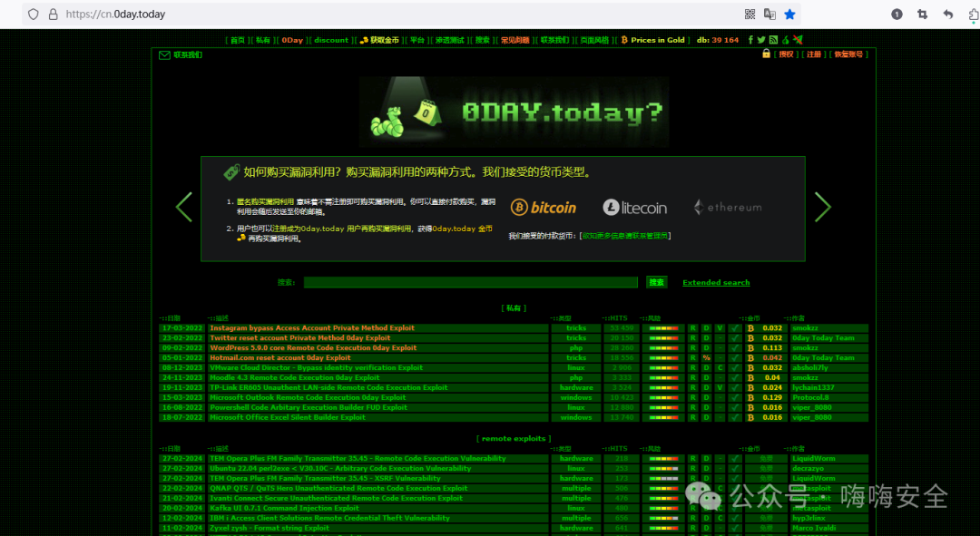
Task: Open the Facebook icon in top navigation
Action: tap(750, 40)
